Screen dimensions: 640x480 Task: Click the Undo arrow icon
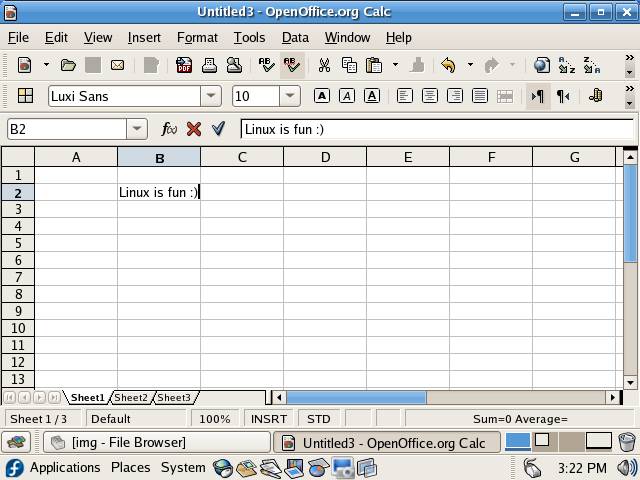448,65
